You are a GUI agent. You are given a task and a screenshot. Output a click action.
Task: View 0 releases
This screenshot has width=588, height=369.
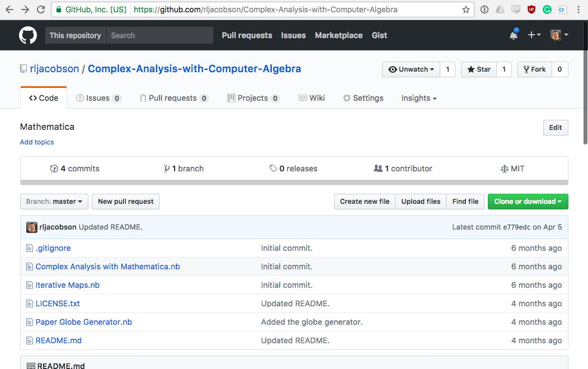(293, 169)
